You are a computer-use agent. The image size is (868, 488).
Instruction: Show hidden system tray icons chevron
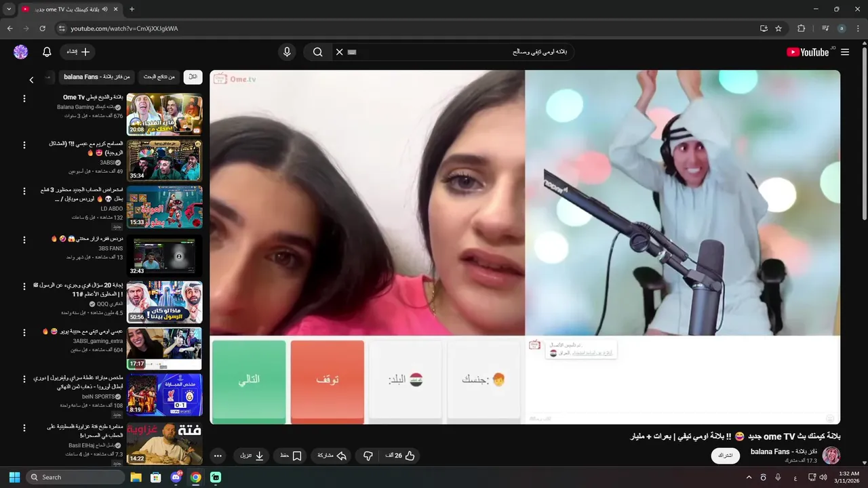pyautogui.click(x=749, y=477)
